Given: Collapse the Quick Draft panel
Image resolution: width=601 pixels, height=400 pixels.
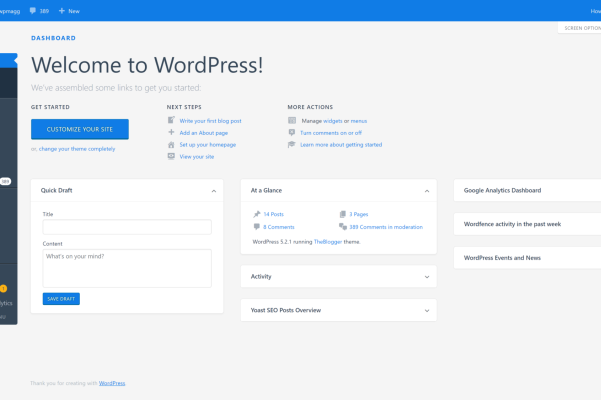Looking at the screenshot, I should [x=214, y=191].
